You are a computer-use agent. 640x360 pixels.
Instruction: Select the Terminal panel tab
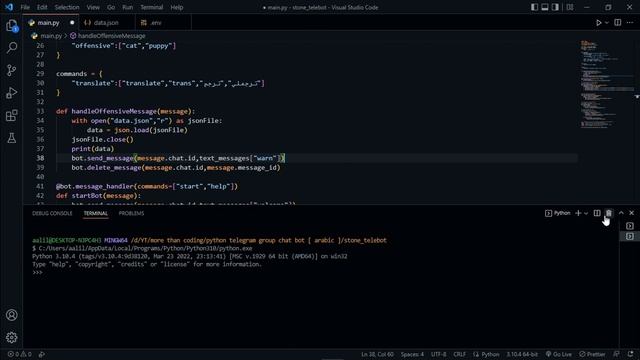pyautogui.click(x=96, y=213)
